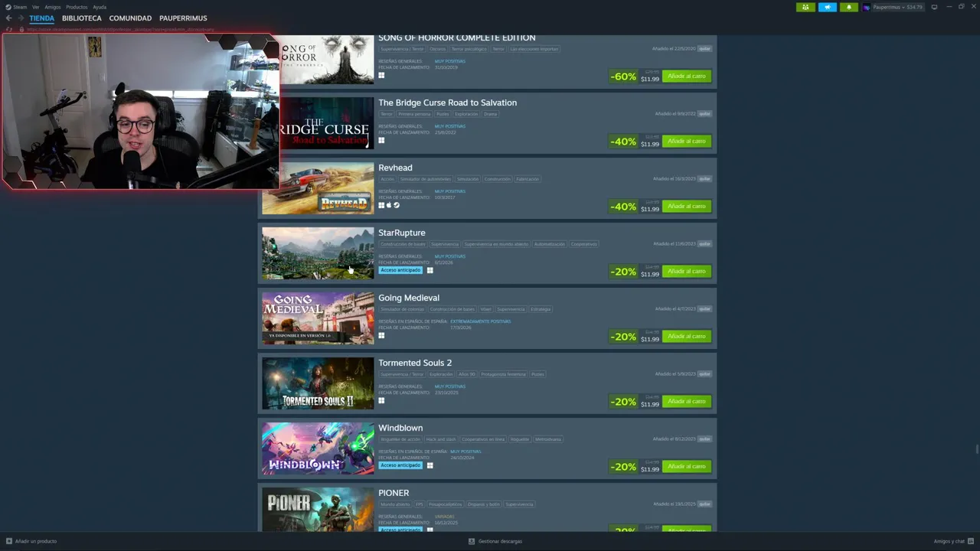
Task: Open the Tormented Souls 2 title link
Action: click(x=415, y=363)
